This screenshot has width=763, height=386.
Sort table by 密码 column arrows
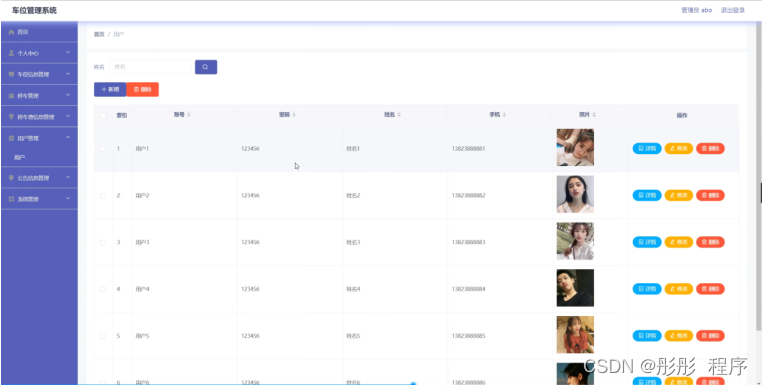tap(294, 115)
